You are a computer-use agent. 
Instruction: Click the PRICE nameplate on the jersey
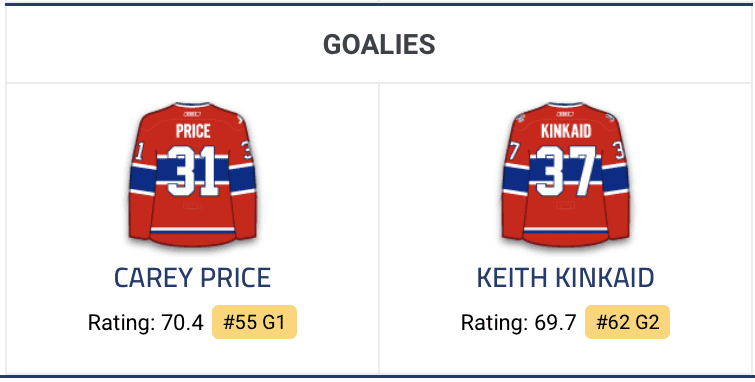(x=193, y=131)
